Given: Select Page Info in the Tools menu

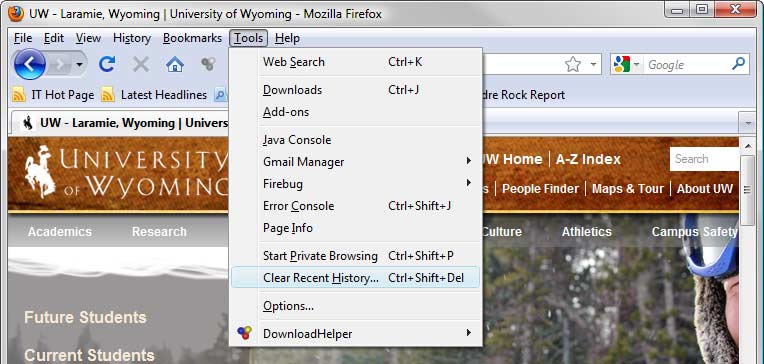Looking at the screenshot, I should click(x=356, y=228).
